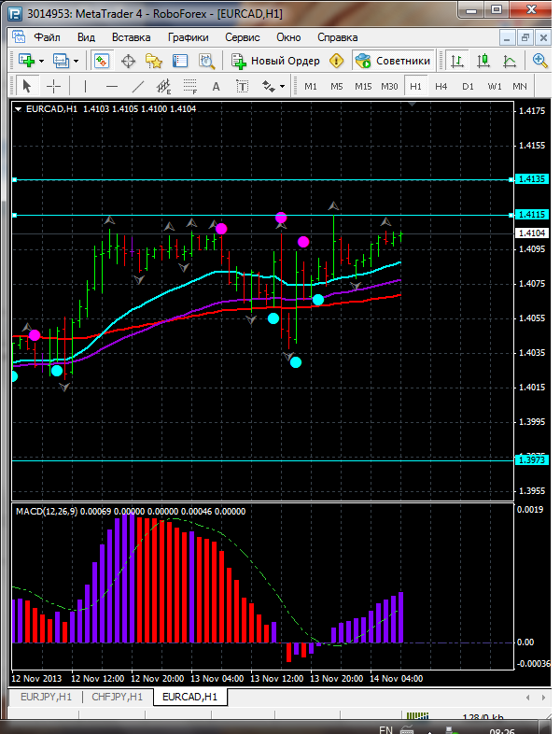Switch to the EURJPY,H1 chart tab
The height and width of the screenshot is (734, 560).
pyautogui.click(x=46, y=697)
